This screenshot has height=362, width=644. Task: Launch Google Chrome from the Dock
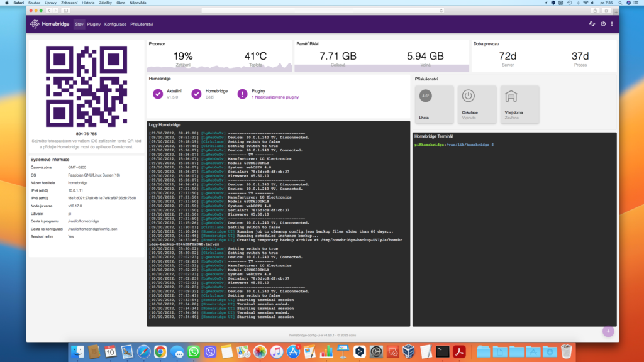point(160,352)
